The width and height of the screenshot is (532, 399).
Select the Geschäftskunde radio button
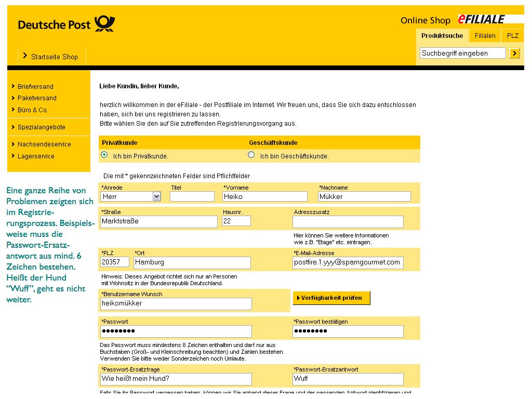tap(251, 155)
